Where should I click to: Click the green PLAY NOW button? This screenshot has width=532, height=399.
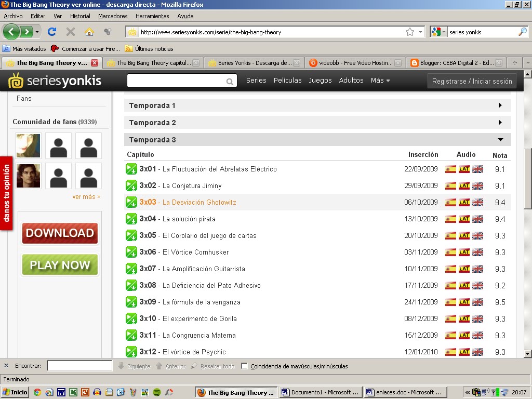(x=60, y=264)
